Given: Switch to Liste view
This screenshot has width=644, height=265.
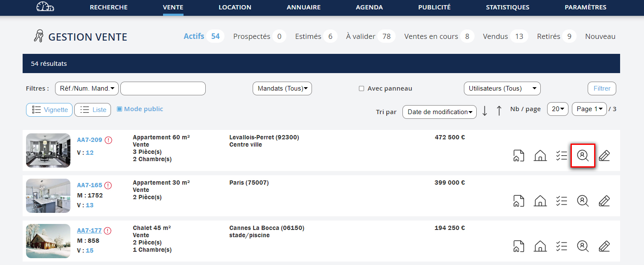Looking at the screenshot, I should coord(93,110).
